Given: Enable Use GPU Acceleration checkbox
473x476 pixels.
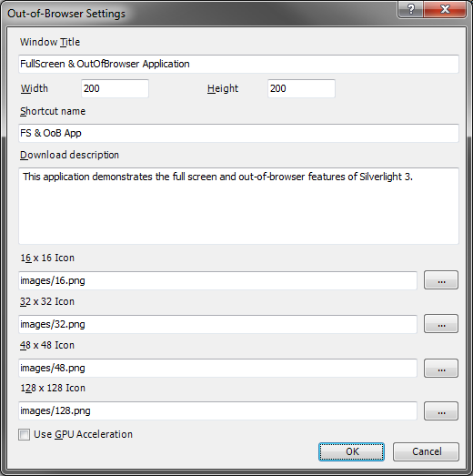Looking at the screenshot, I should (x=24, y=434).
